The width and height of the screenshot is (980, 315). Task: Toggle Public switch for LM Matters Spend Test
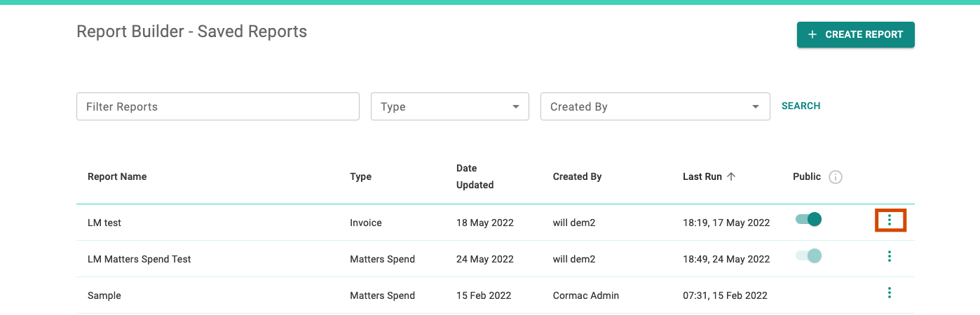pyautogui.click(x=808, y=256)
